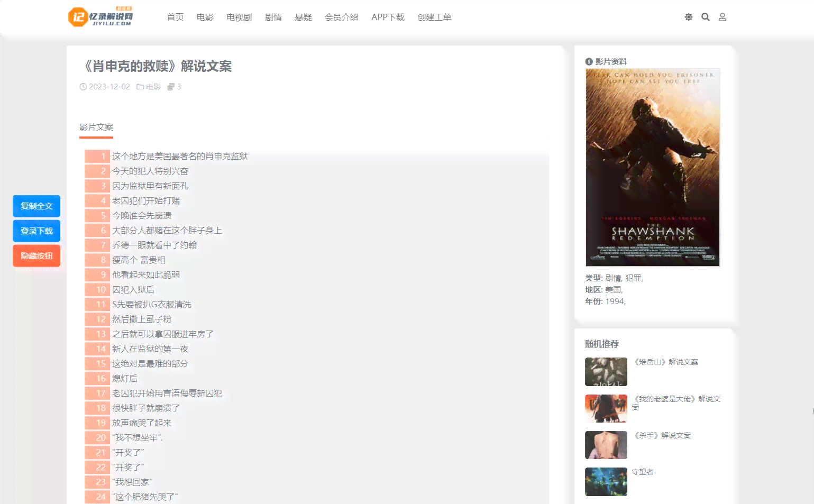Click line 3 因为监狱里有新面孔

click(150, 186)
